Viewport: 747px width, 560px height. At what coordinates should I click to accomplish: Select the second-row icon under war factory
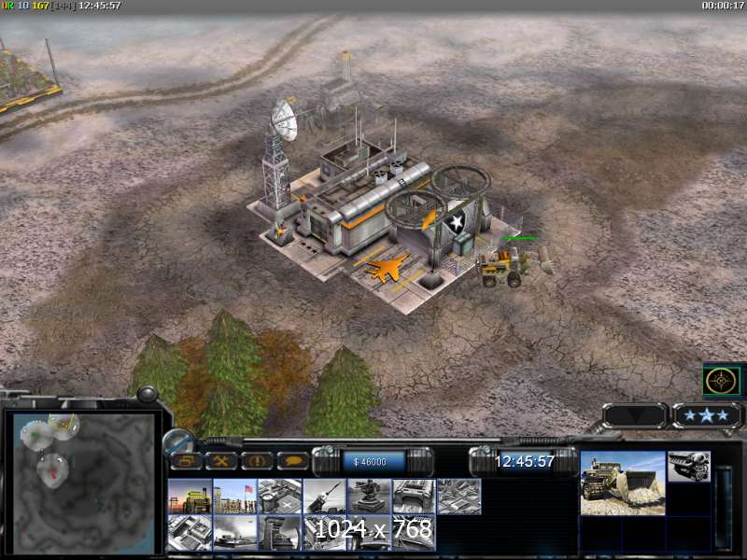[x=414, y=533]
